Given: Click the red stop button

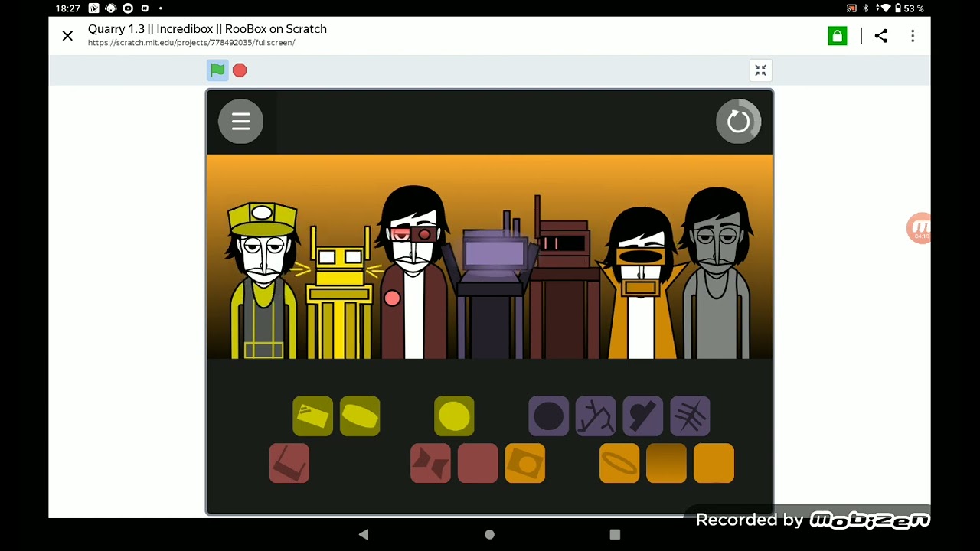Looking at the screenshot, I should (x=240, y=70).
